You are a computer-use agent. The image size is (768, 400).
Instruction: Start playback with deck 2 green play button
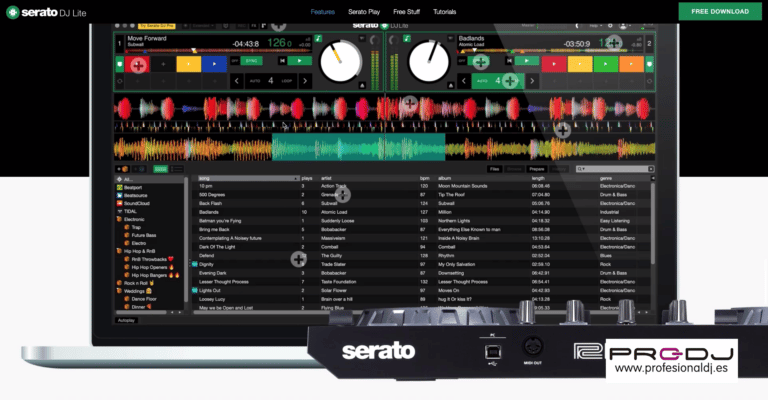coord(527,61)
